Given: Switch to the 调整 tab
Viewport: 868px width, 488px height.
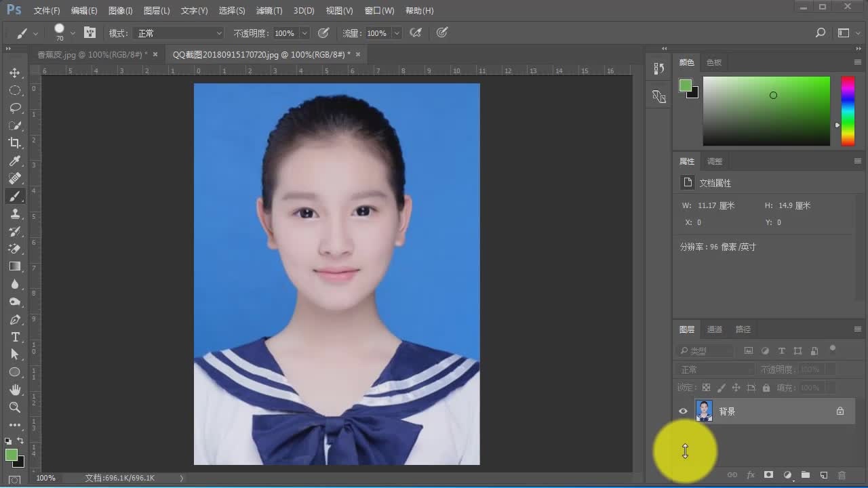Looking at the screenshot, I should click(715, 161).
